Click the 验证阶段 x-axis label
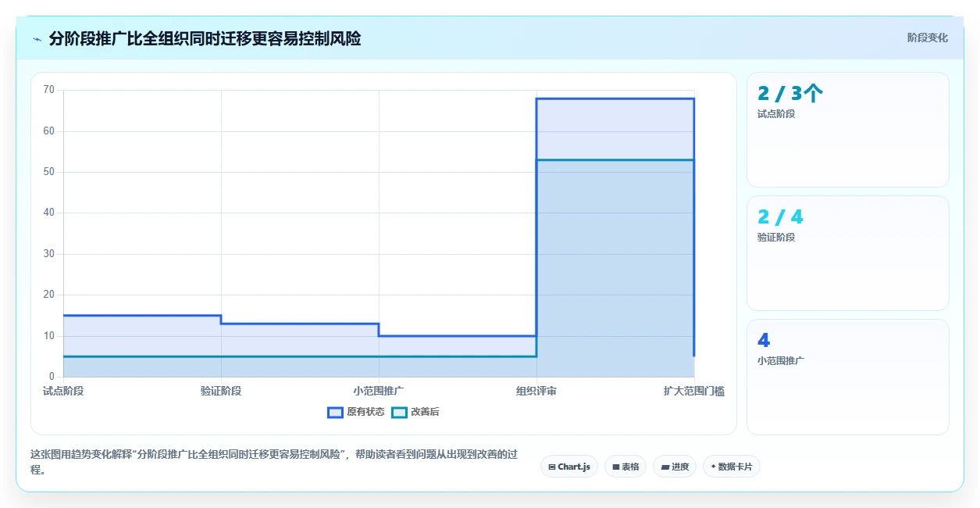Screen dimensions: 980x508 tap(221, 391)
